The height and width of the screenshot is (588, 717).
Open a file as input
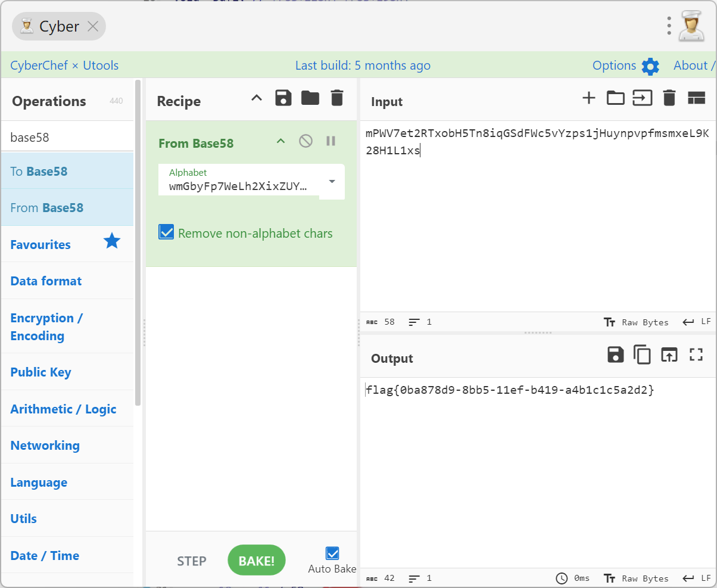tap(643, 98)
